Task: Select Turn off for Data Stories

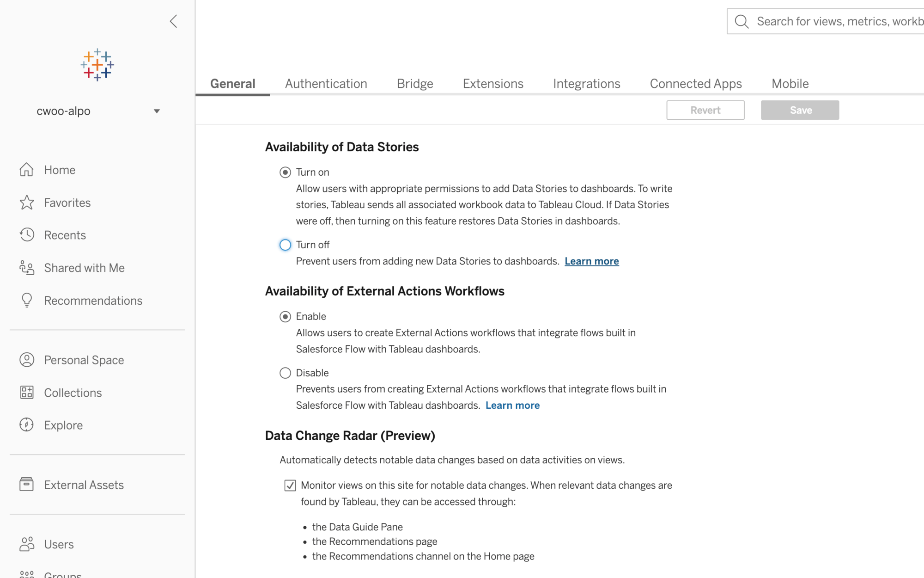Action: (x=286, y=245)
